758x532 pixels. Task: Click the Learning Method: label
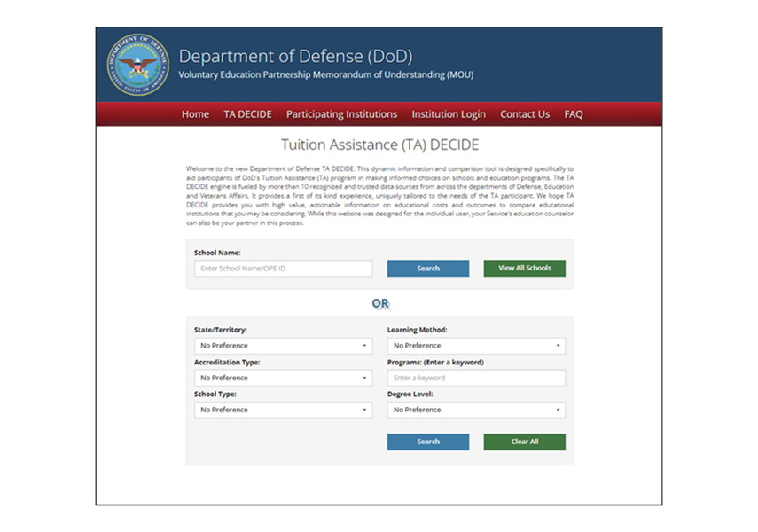pyautogui.click(x=418, y=330)
